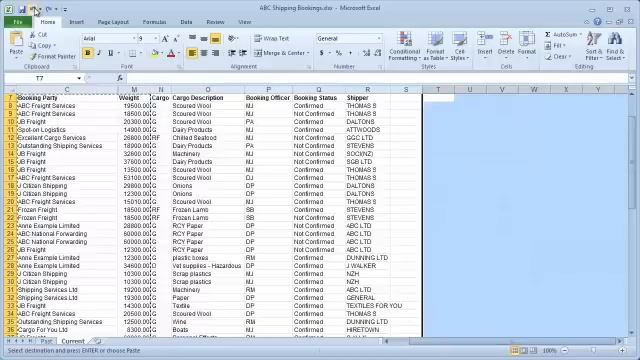Toggle Align Text Left

point(192,53)
